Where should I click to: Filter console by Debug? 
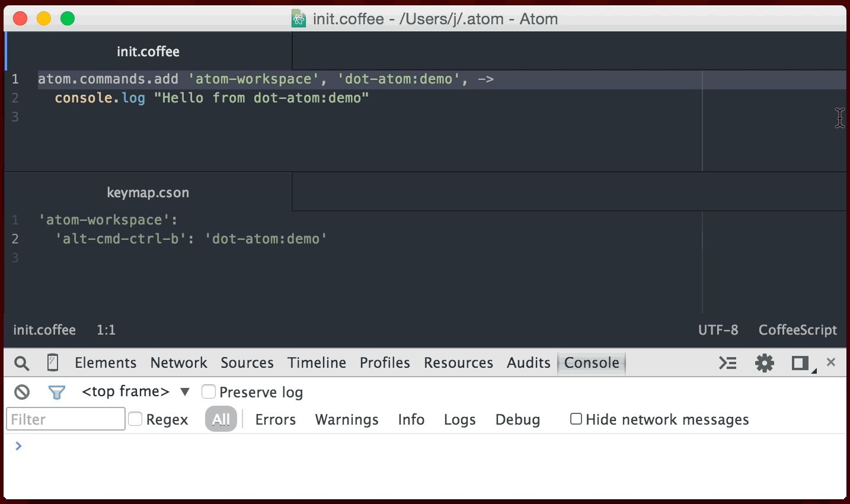[517, 419]
